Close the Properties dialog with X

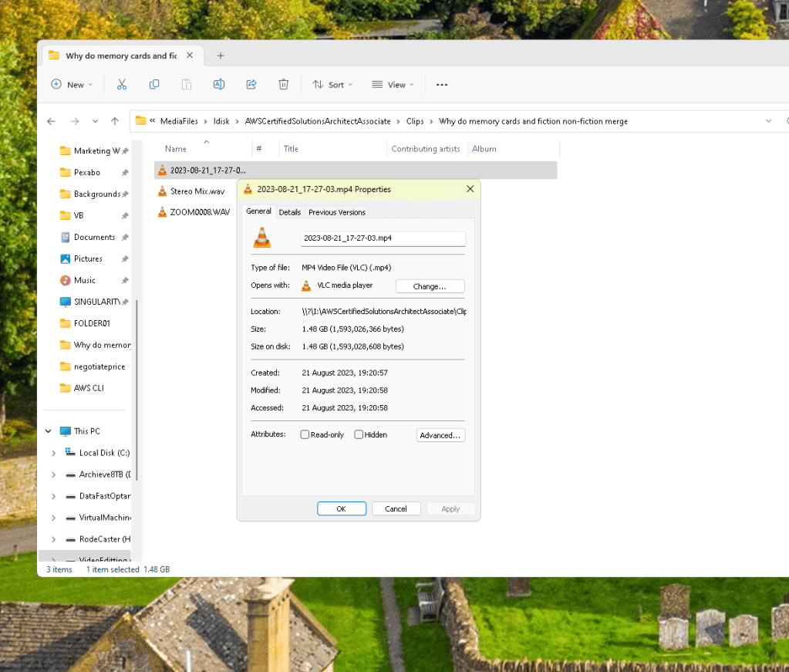470,189
